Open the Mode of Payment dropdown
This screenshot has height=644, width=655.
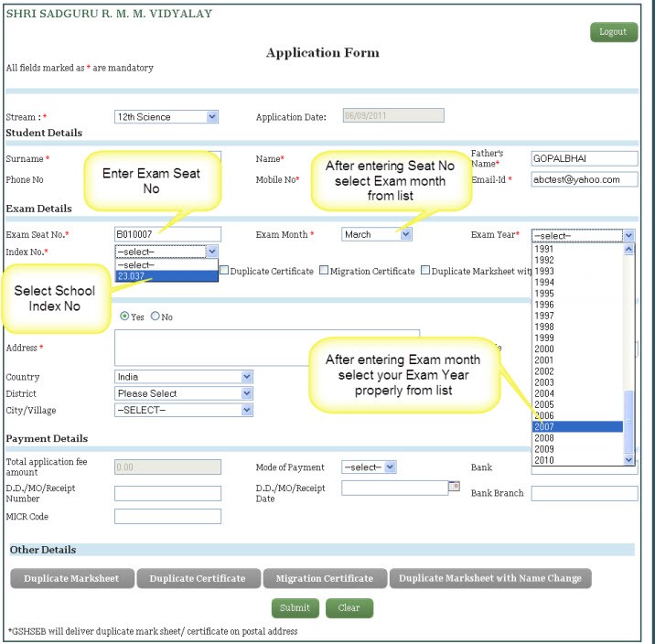click(x=390, y=467)
